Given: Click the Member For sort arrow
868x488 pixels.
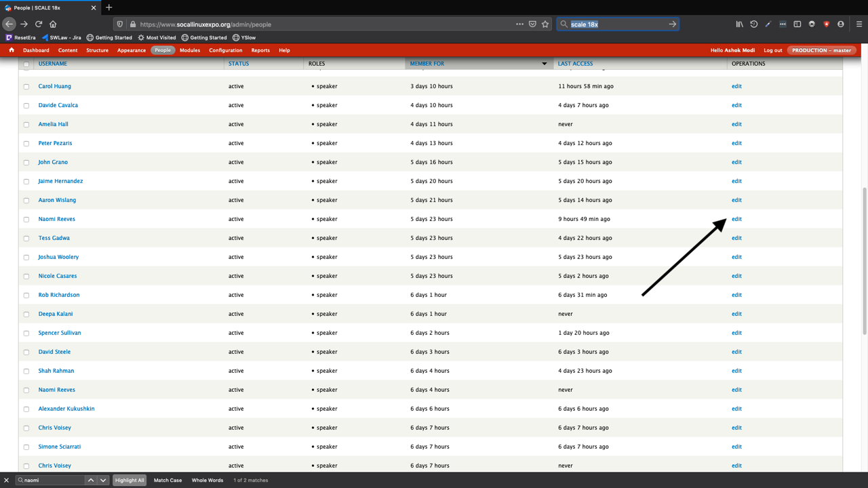Looking at the screenshot, I should tap(544, 64).
